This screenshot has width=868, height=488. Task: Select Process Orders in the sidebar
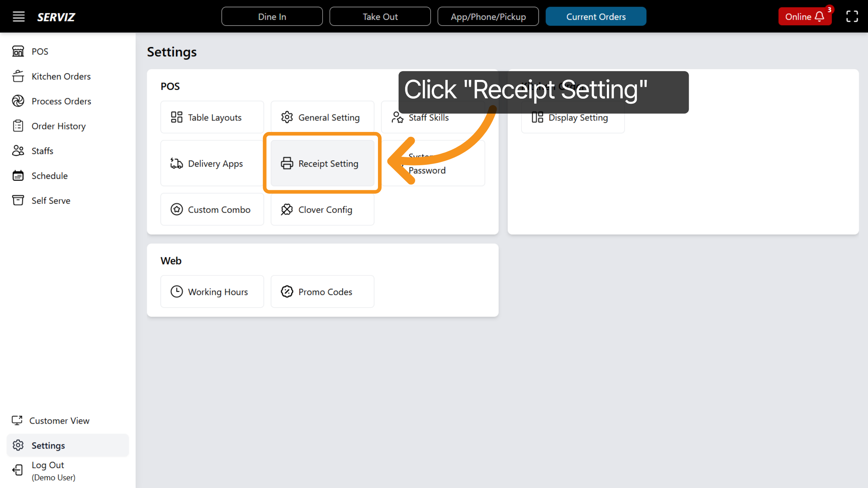tap(61, 101)
